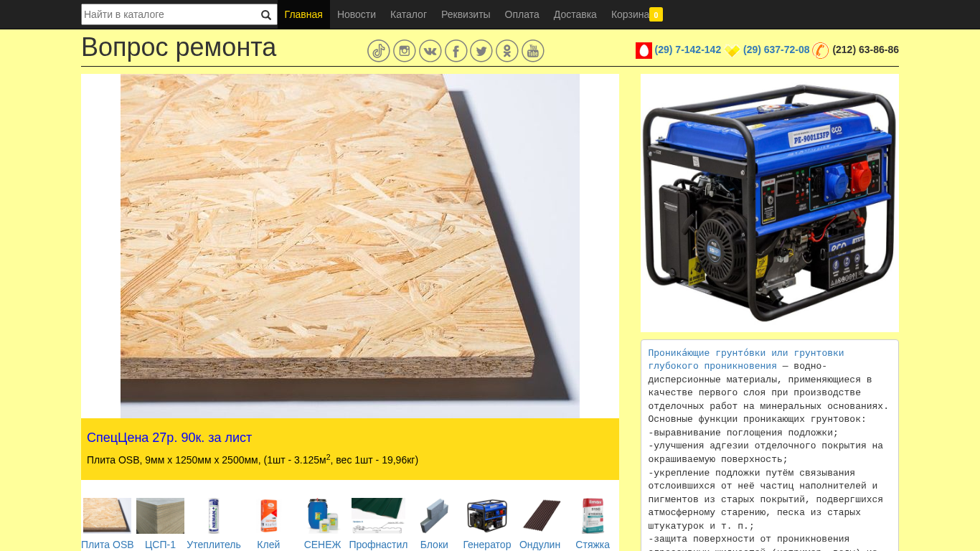Select the Генератор thumbnail
Screen dimensions: 980x551
(x=487, y=516)
